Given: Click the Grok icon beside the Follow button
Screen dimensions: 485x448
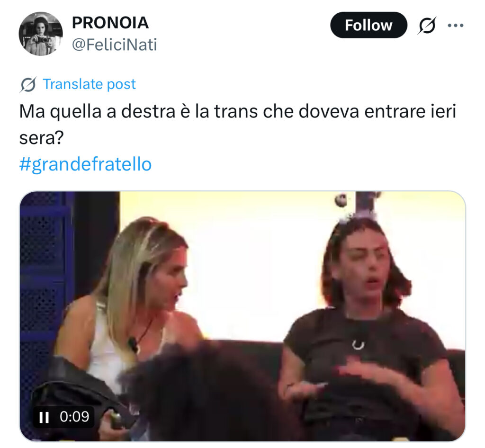Looking at the screenshot, I should tap(427, 26).
